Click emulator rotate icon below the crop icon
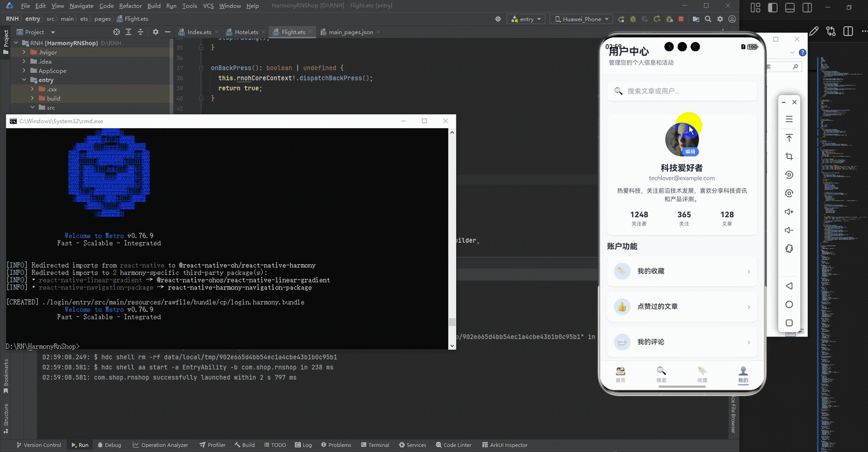This screenshot has height=452, width=868. [789, 175]
